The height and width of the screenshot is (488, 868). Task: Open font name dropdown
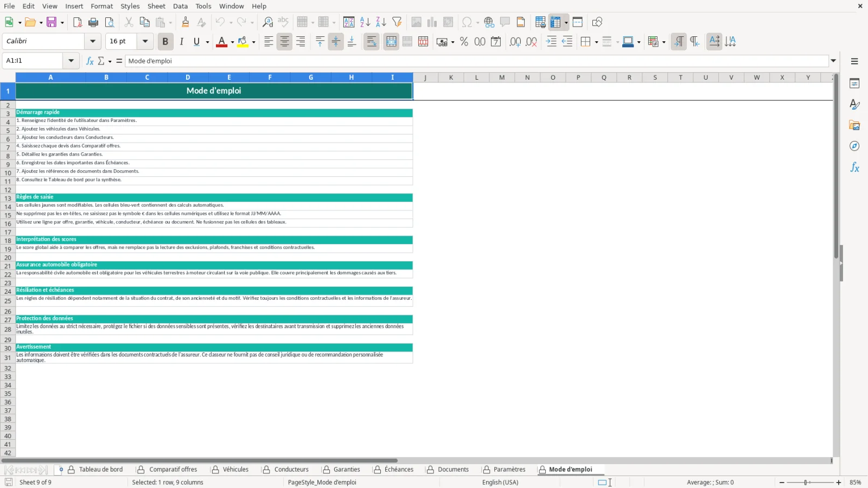(93, 41)
